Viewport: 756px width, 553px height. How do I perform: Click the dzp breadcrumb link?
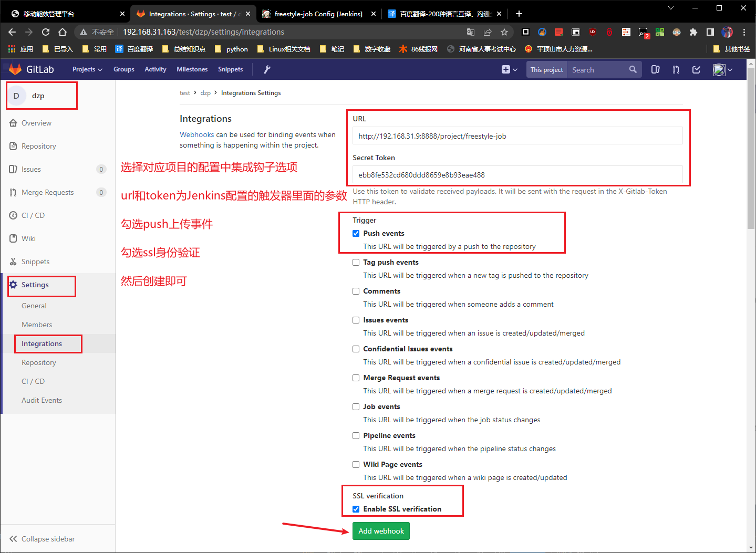pos(205,93)
